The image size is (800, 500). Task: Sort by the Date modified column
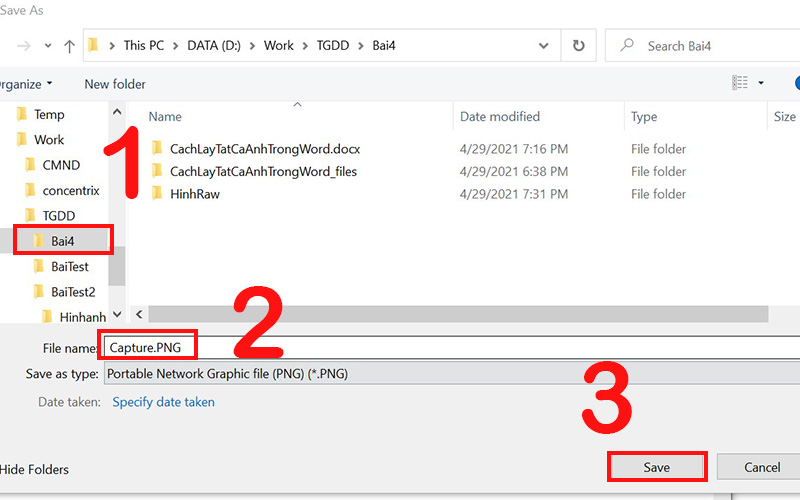point(499,117)
